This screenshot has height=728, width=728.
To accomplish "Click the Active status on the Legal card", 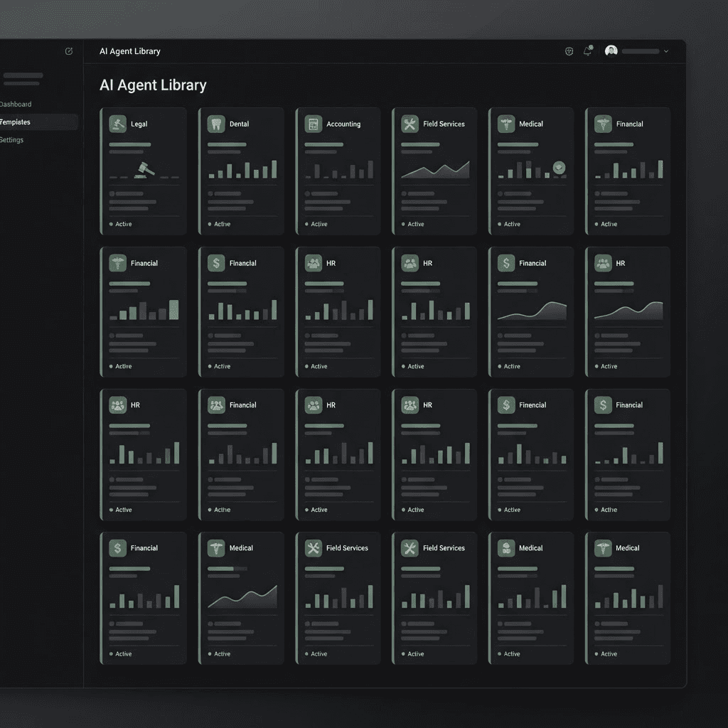I will 121,224.
